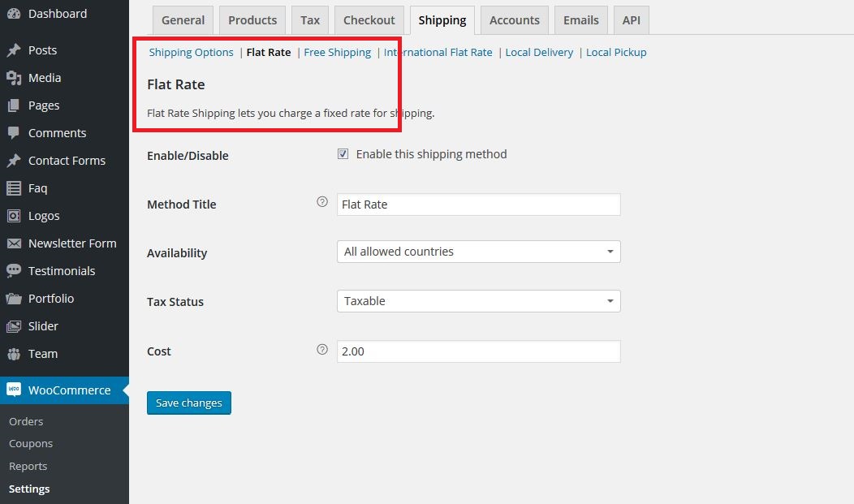This screenshot has height=504, width=854.
Task: Select the Shipping tab
Action: click(442, 20)
